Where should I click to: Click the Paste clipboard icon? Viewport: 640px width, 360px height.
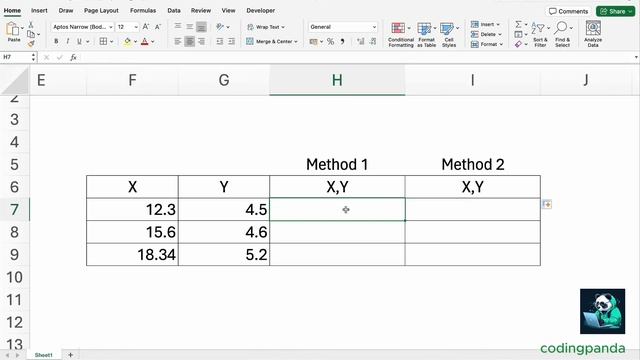[12, 29]
